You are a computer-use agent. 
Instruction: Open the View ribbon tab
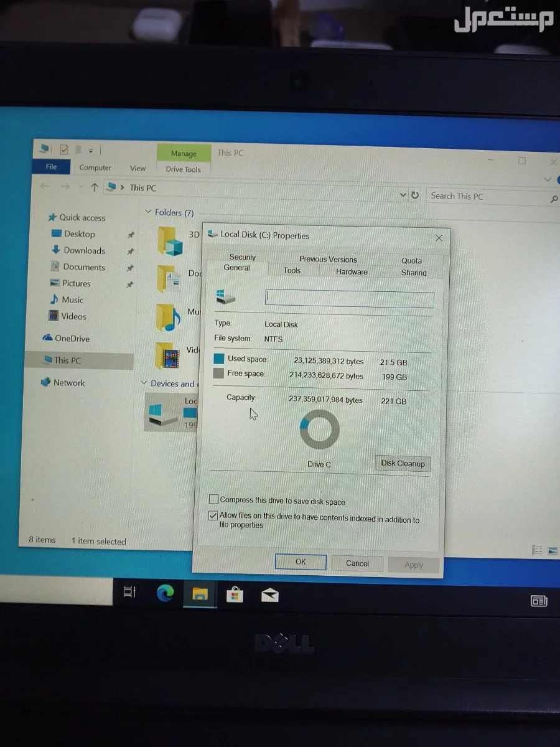(x=138, y=168)
